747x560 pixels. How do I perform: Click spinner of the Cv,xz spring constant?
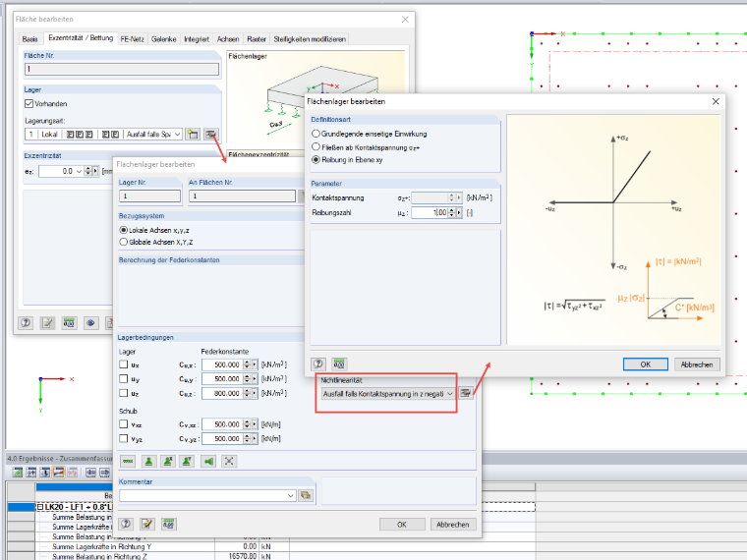(x=247, y=424)
